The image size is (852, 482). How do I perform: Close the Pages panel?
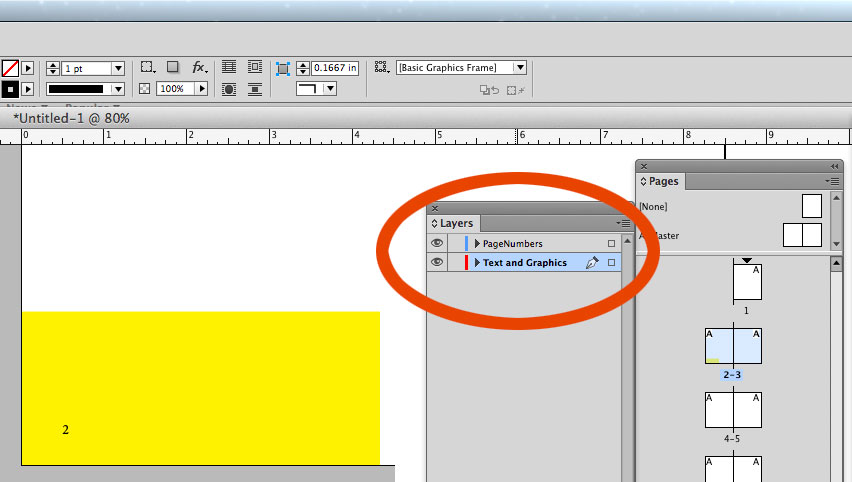pyautogui.click(x=644, y=166)
